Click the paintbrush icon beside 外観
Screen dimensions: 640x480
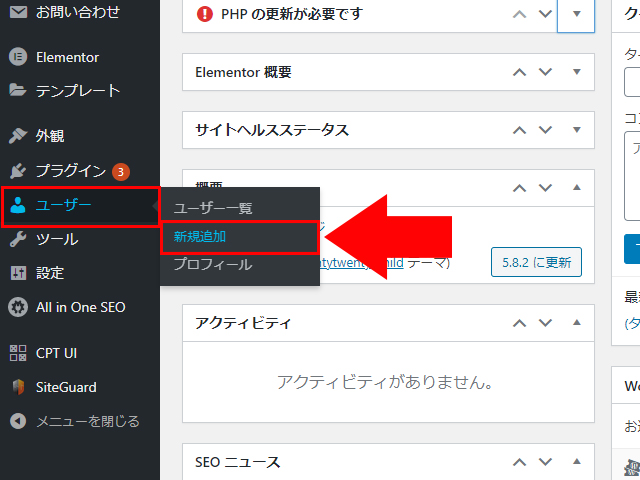[x=18, y=136]
